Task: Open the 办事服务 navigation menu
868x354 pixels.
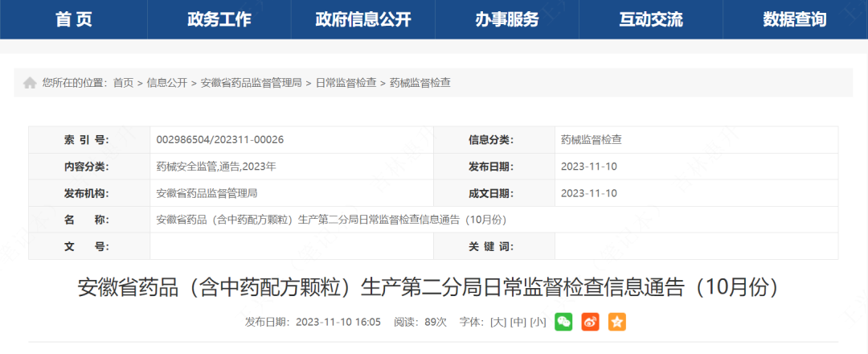Action: (x=507, y=19)
